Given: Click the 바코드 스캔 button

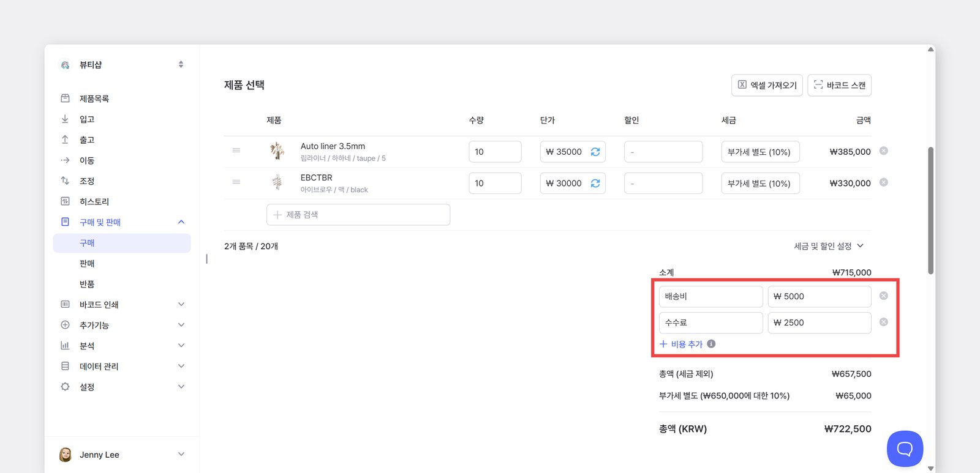Looking at the screenshot, I should 839,85.
